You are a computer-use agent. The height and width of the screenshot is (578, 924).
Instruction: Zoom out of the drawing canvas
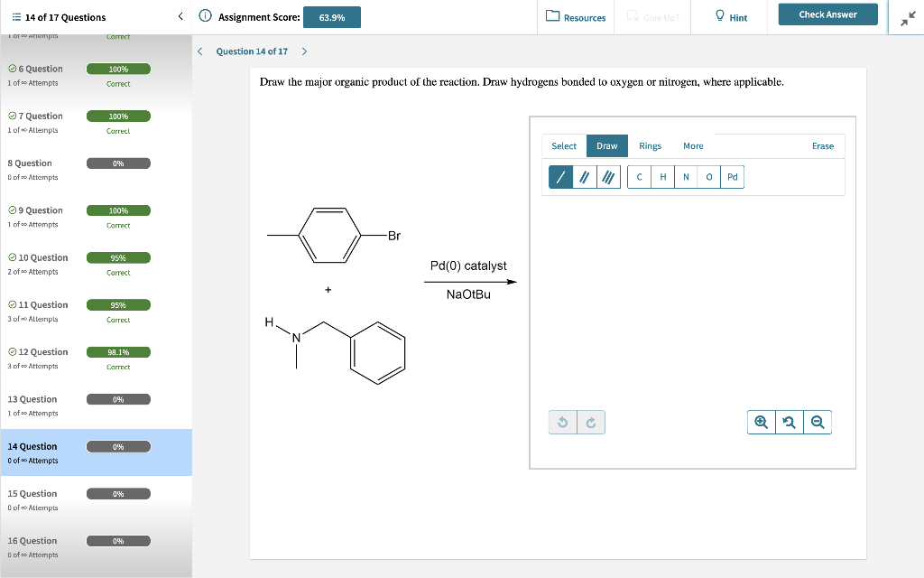click(818, 422)
